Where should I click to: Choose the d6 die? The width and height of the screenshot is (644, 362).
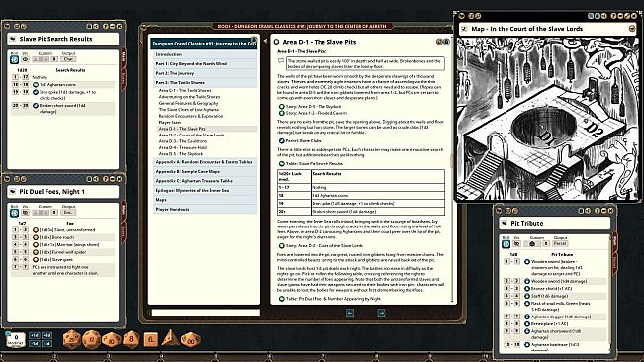coord(150,340)
